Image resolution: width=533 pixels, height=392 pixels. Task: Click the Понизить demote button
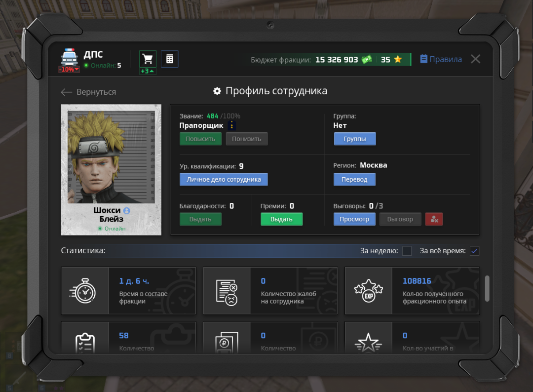click(247, 139)
